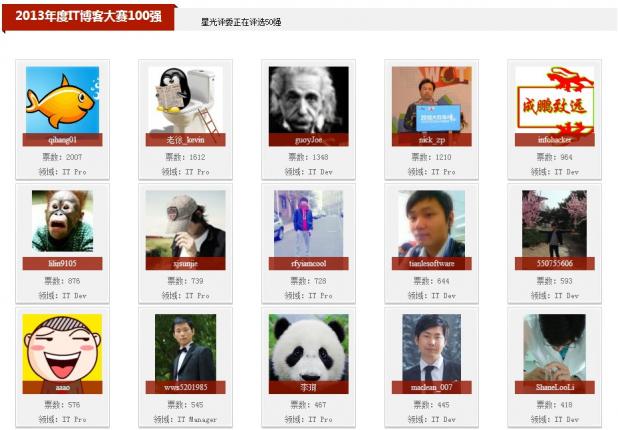Click the infohacker username label
The width and height of the screenshot is (618, 430).
(x=555, y=140)
